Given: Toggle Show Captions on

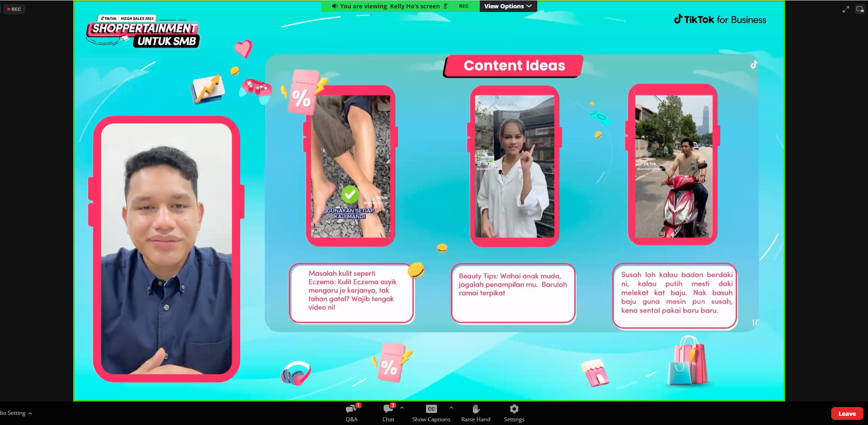Looking at the screenshot, I should point(431,412).
